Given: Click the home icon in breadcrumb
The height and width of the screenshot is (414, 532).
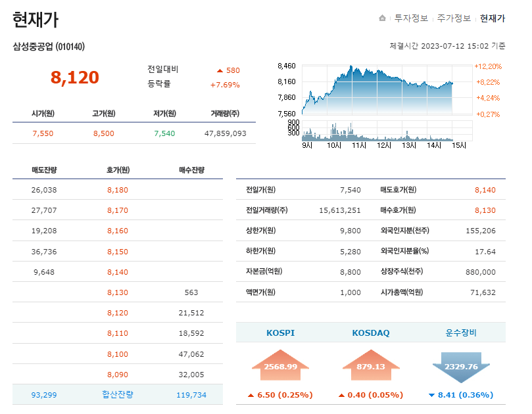Looking at the screenshot, I should [382, 18].
